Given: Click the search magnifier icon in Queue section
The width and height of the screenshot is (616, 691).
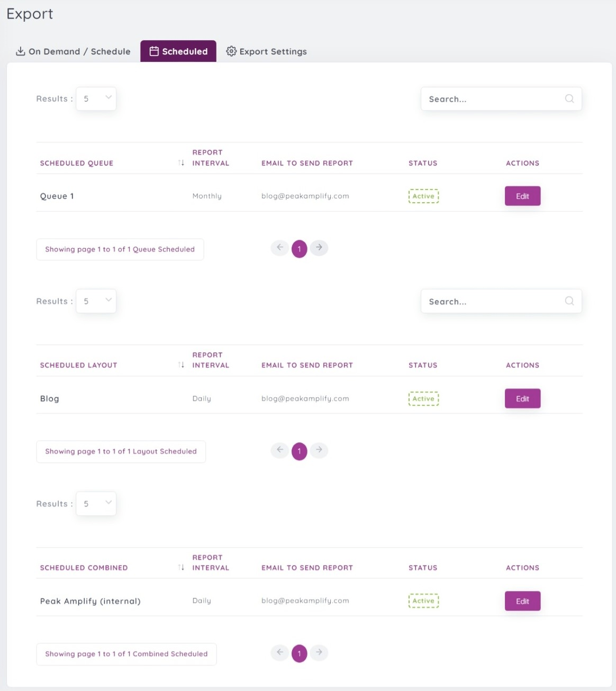Looking at the screenshot, I should point(569,98).
